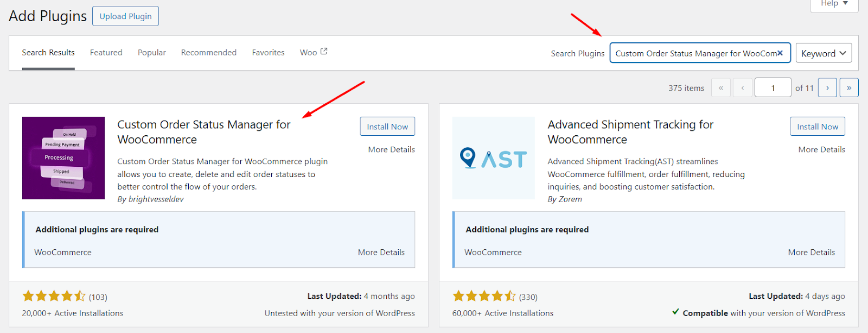The height and width of the screenshot is (333, 868).
Task: Click the 20,000+ Active Installations text
Action: (x=73, y=313)
